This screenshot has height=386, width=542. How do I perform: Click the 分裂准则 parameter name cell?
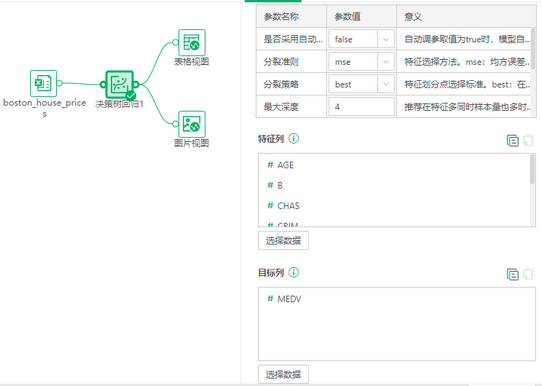coord(291,62)
